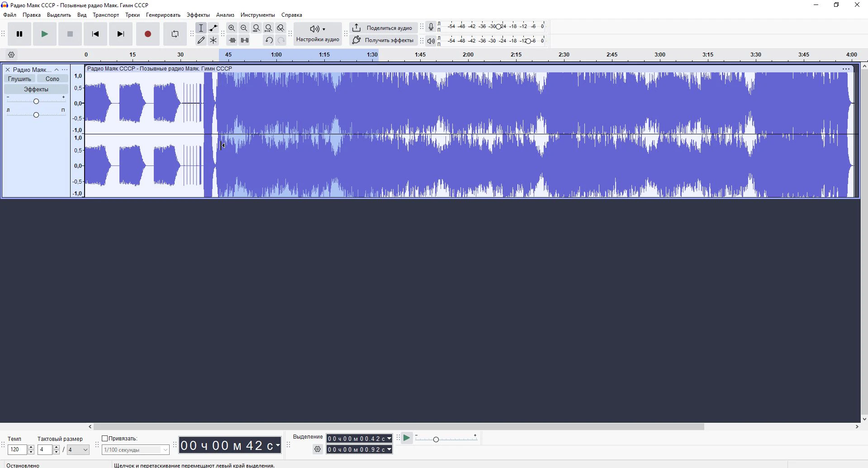Stop playback with square button
The width and height of the screenshot is (868, 468).
coord(70,34)
